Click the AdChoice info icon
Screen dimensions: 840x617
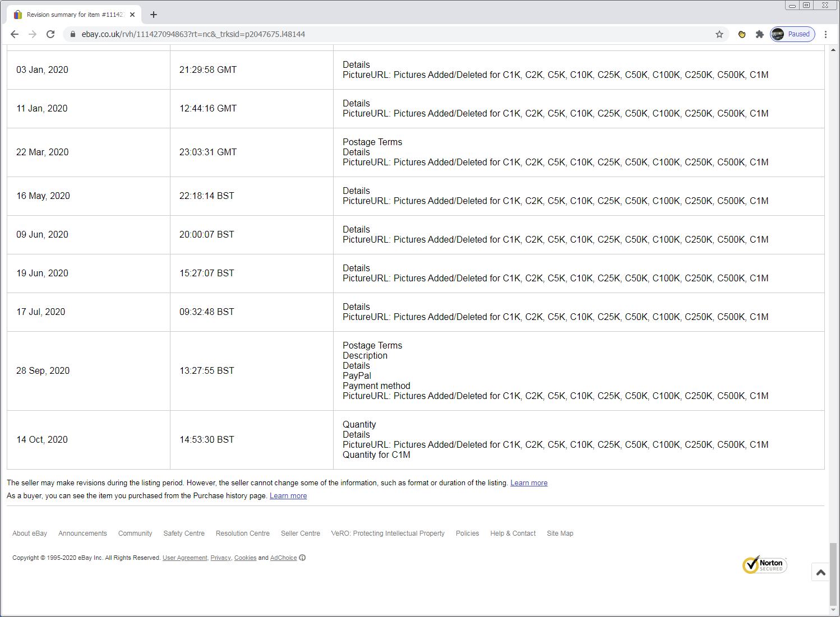(x=302, y=558)
